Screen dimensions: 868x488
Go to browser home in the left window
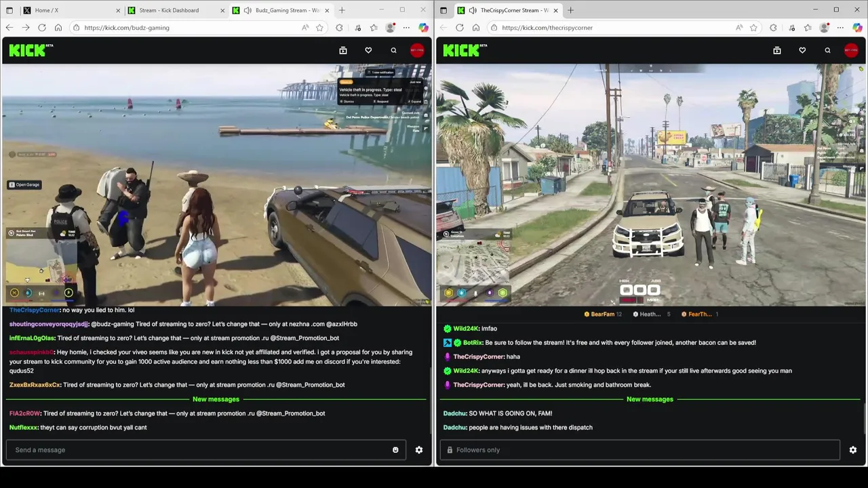click(x=58, y=28)
